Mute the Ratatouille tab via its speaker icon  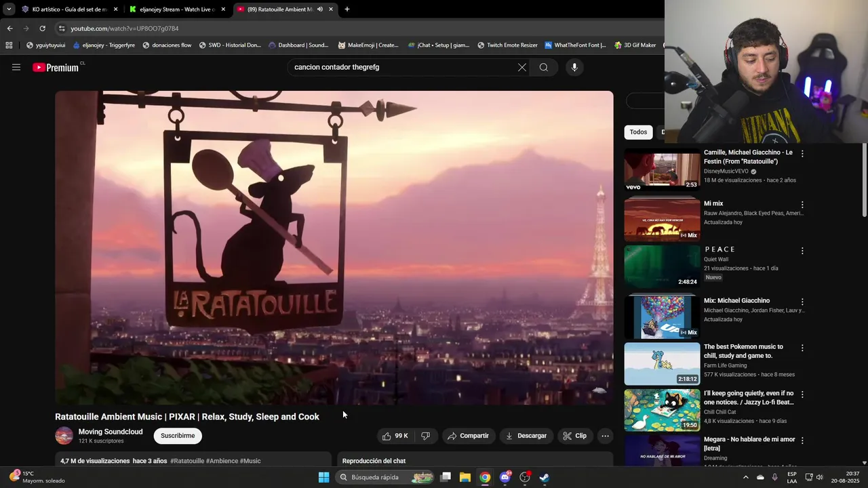click(x=319, y=9)
